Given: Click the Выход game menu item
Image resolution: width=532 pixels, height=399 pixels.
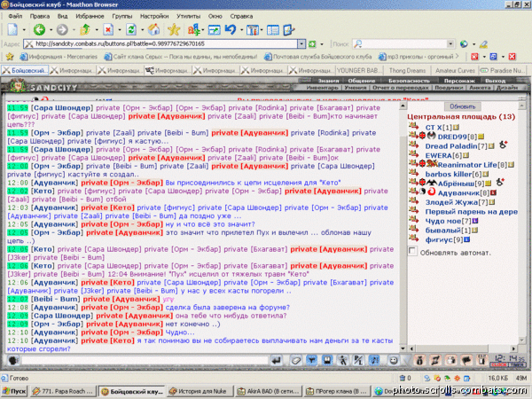Looking at the screenshot, I should coord(495,81).
